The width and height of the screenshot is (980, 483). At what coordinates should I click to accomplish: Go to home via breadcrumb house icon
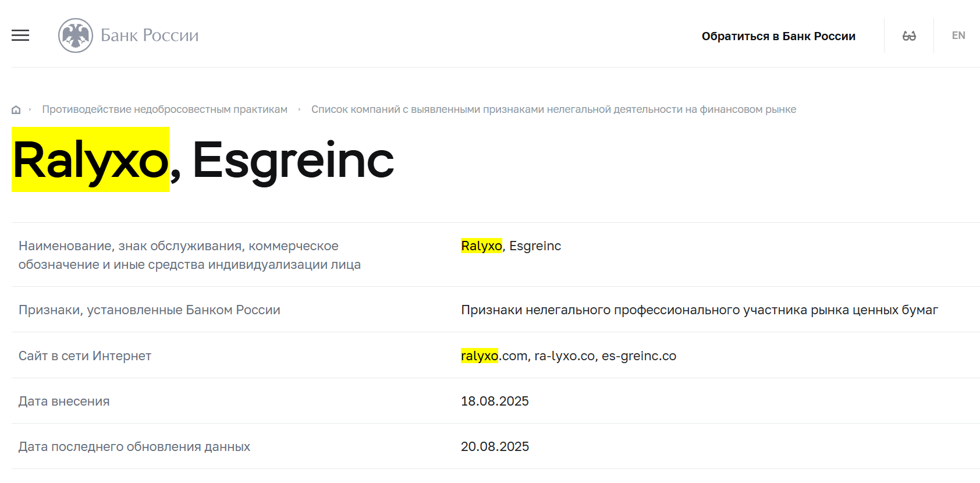point(16,109)
